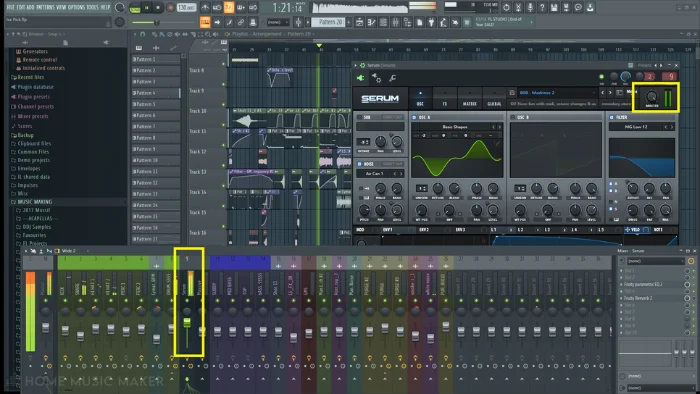This screenshot has width=700, height=394.
Task: Click the plug icon in the main toolbar
Action: point(431,22)
